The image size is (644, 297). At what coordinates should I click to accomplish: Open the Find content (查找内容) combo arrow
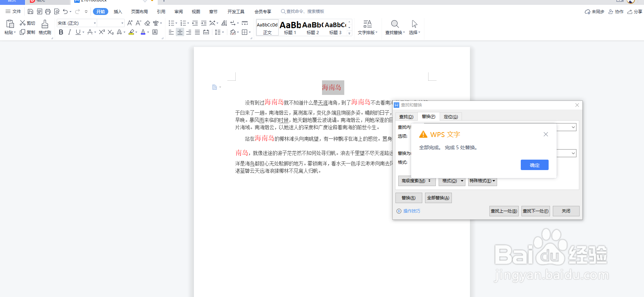573,127
